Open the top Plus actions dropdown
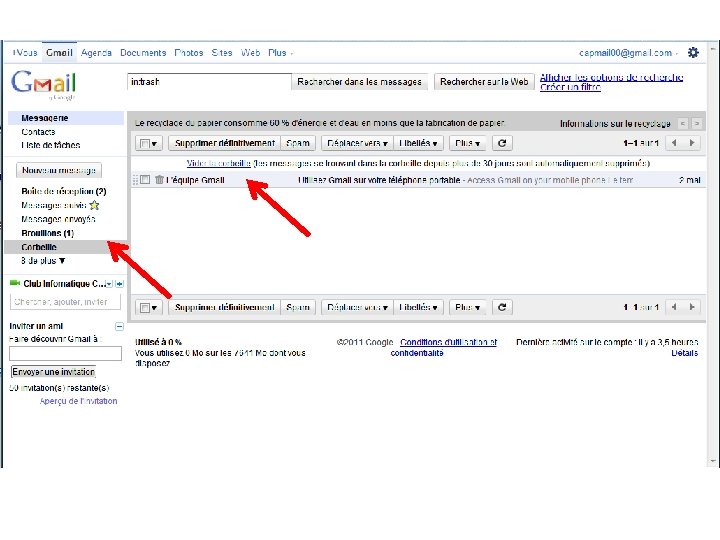The width and height of the screenshot is (720, 540). click(467, 143)
